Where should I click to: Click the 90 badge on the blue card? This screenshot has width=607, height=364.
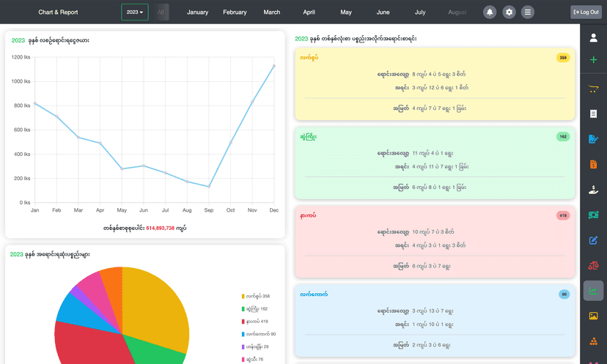pos(564,294)
